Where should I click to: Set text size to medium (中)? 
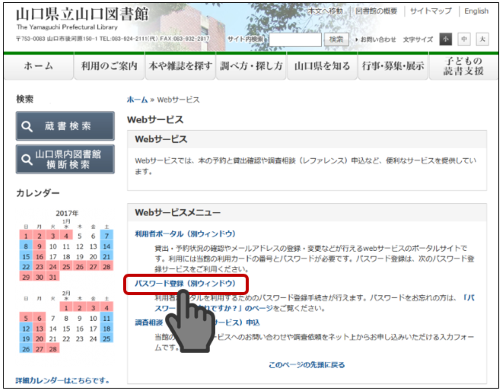464,39
